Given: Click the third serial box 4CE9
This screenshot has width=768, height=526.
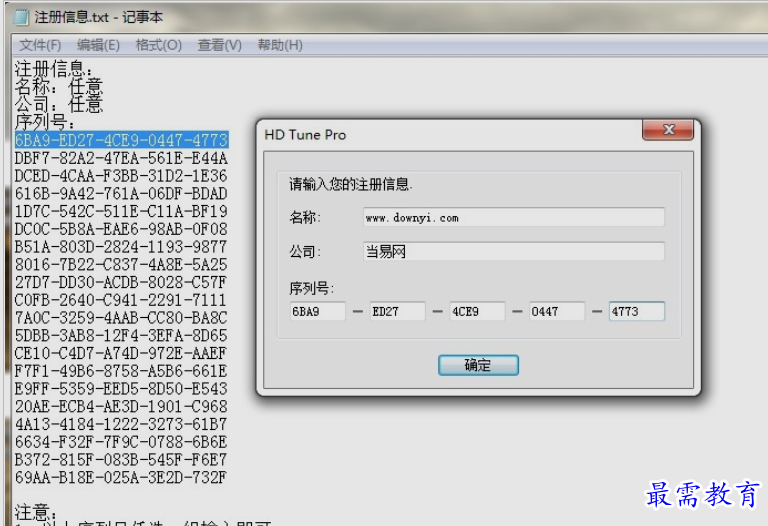Looking at the screenshot, I should pyautogui.click(x=477, y=311).
